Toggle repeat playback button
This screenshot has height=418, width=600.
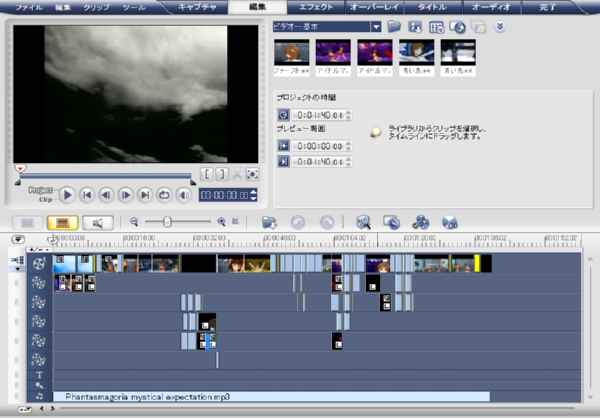tap(164, 195)
